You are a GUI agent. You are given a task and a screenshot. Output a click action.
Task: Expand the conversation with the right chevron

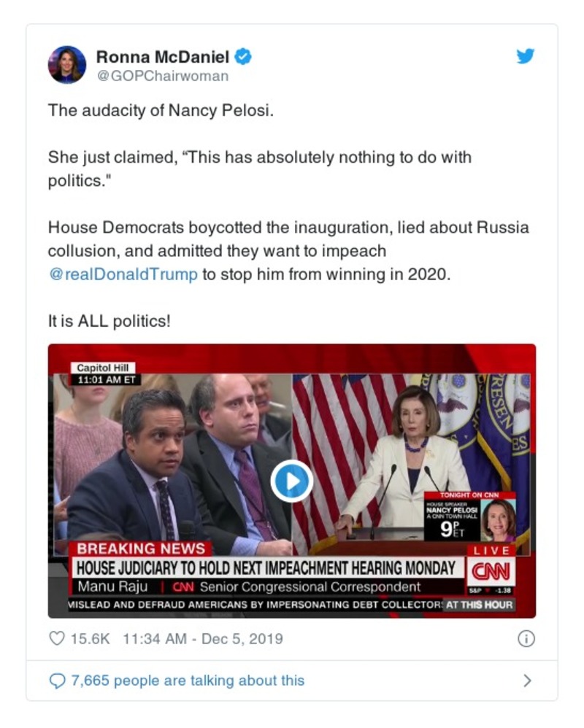point(528,680)
